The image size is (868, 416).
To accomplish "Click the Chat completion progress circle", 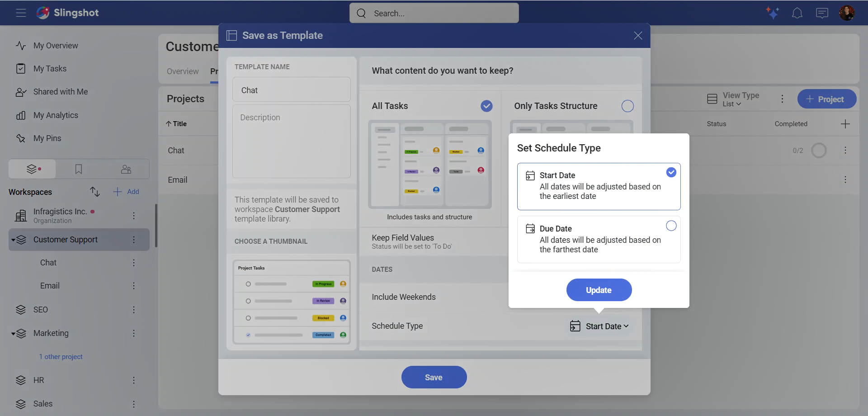I will tap(819, 150).
